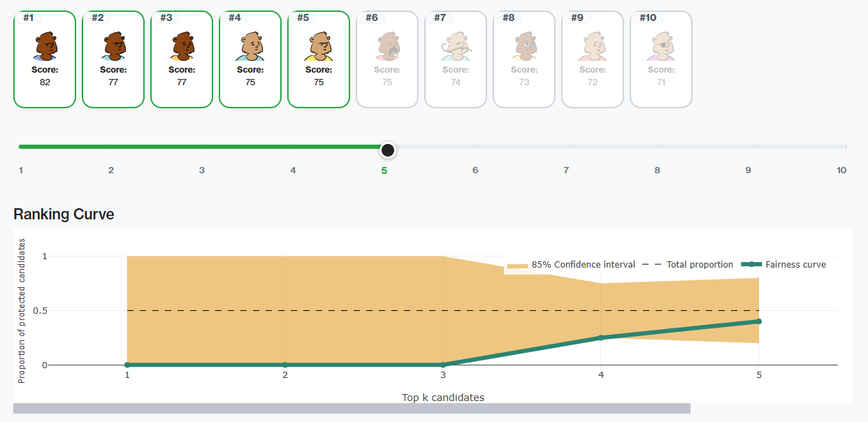Click the fairness curve point at k=1
Viewport: 868px width, 422px height.
pyautogui.click(x=127, y=365)
